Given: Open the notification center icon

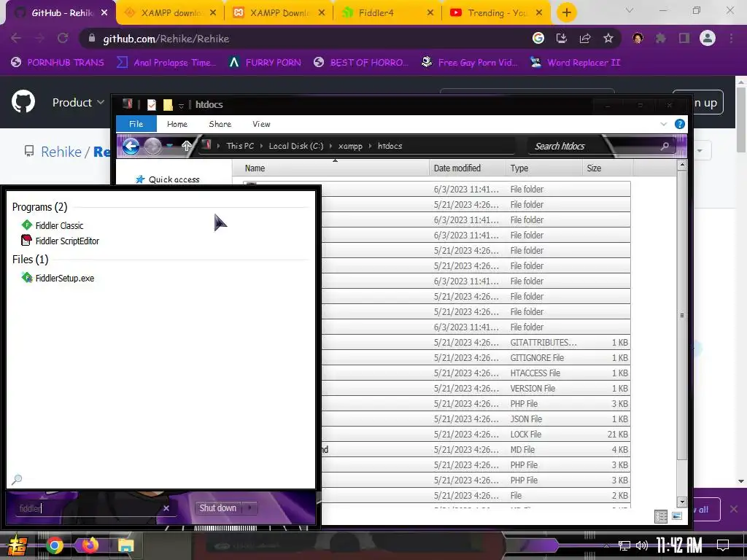Looking at the screenshot, I should [723, 545].
